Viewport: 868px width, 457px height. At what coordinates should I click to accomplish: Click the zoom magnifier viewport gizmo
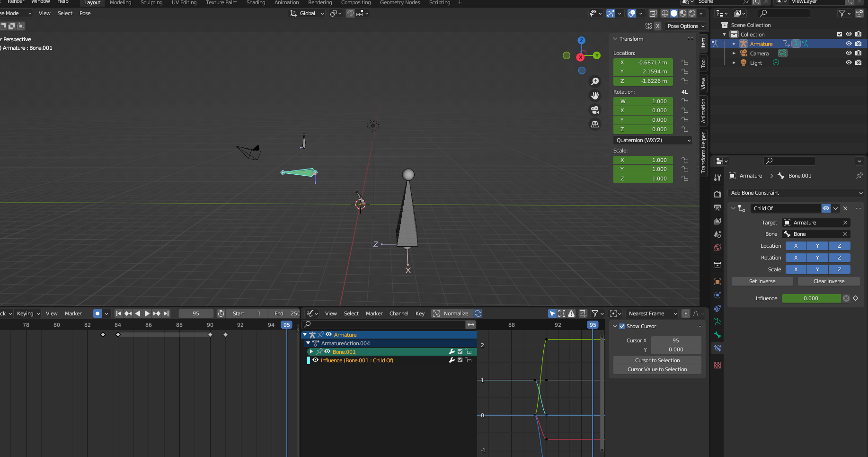[x=595, y=81]
